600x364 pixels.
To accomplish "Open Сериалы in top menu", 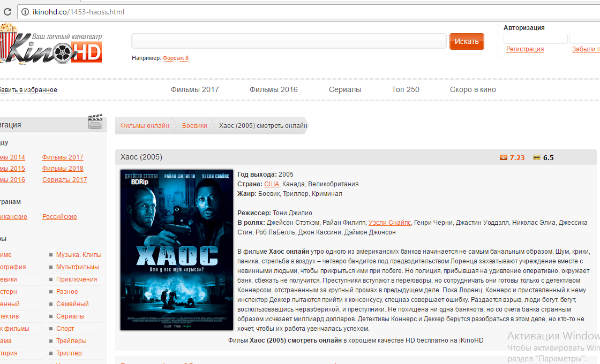I will point(345,89).
